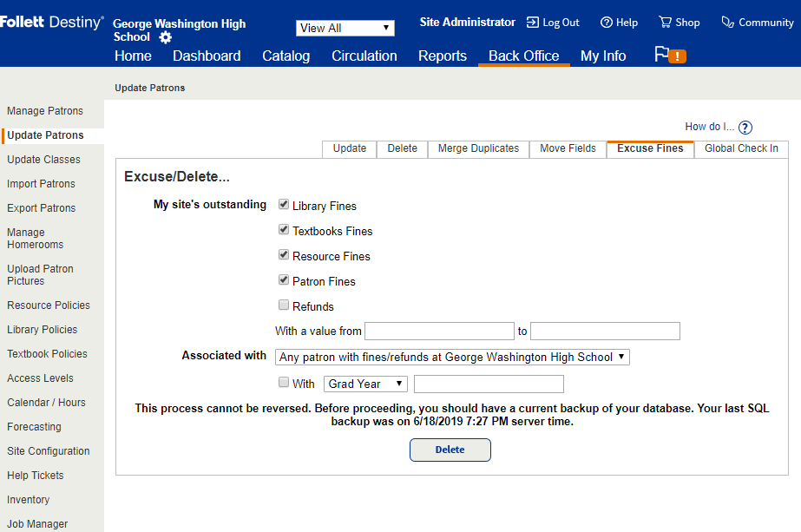Open Manage Patrons in the sidebar

coord(45,111)
